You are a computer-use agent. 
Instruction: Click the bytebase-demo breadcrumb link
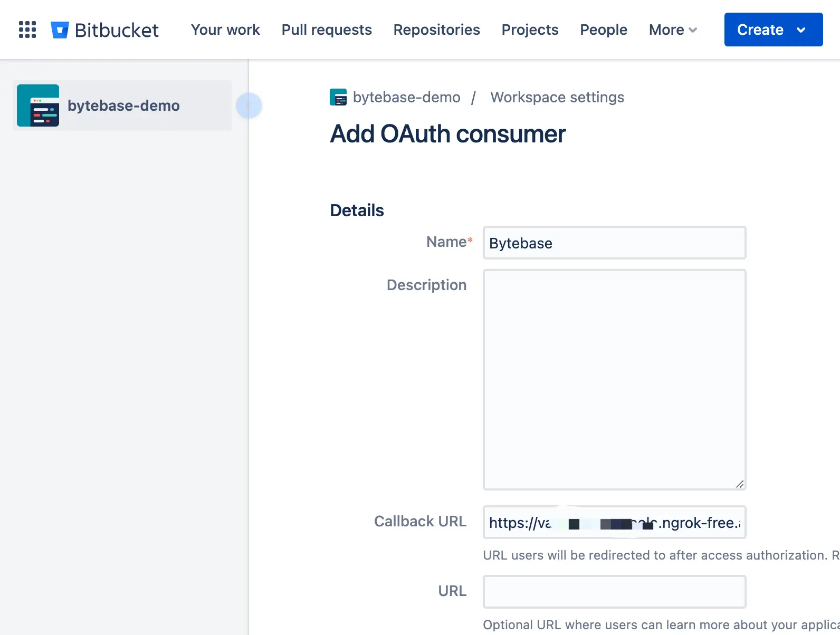point(406,97)
